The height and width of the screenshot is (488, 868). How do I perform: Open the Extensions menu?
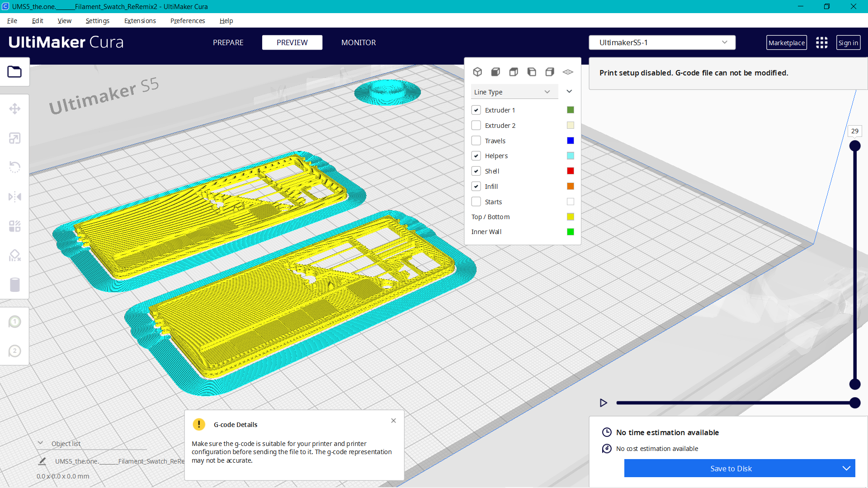[140, 21]
